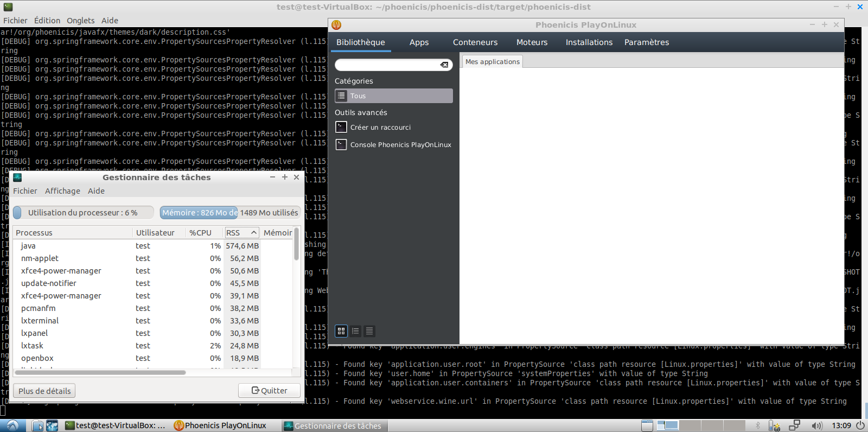Screen dimensions: 868x432
Task: Open Aide menu in task manager
Action: [96, 191]
